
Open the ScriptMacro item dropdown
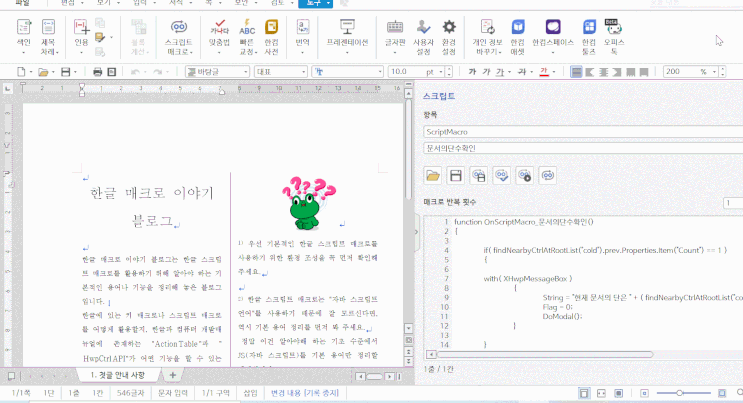(x=583, y=132)
